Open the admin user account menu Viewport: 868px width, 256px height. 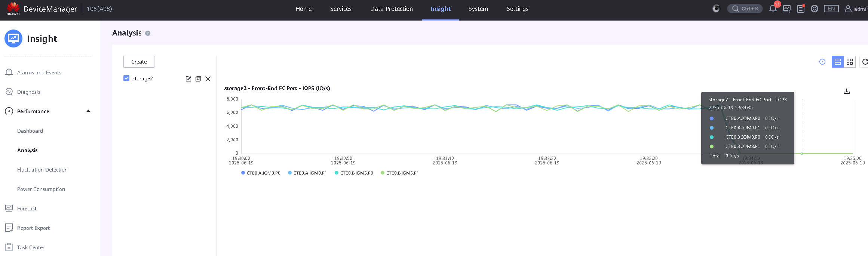tap(856, 9)
